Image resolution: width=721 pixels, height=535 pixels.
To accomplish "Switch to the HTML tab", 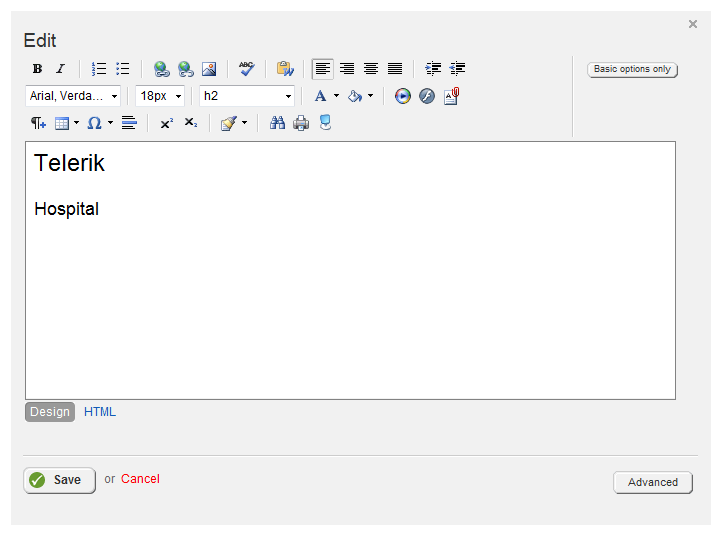I will [100, 412].
